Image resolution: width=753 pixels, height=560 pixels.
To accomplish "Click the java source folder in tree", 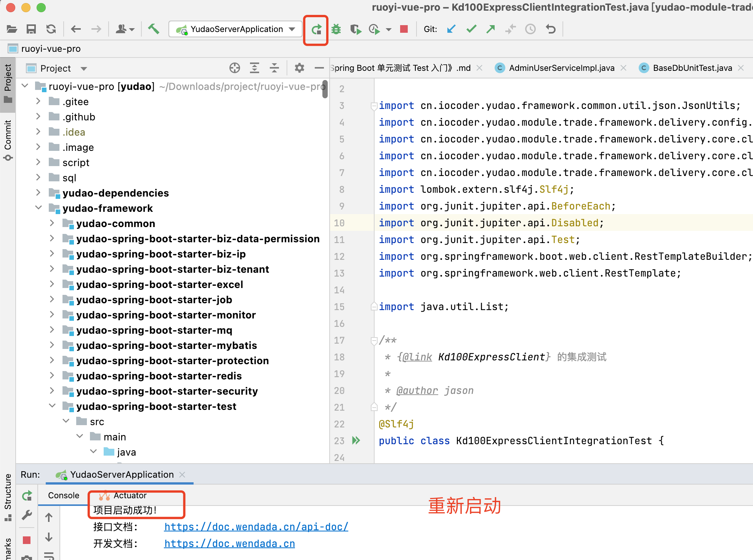I will pos(120,452).
